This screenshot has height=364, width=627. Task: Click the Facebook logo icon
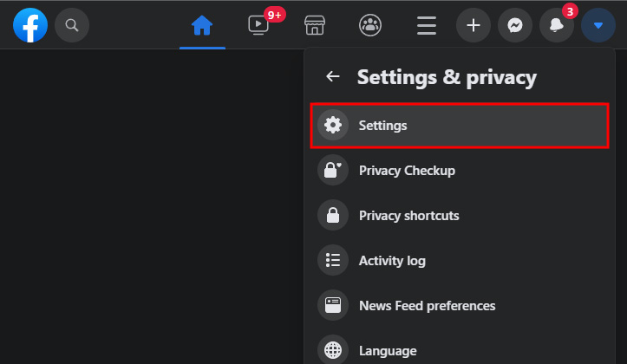tap(30, 25)
